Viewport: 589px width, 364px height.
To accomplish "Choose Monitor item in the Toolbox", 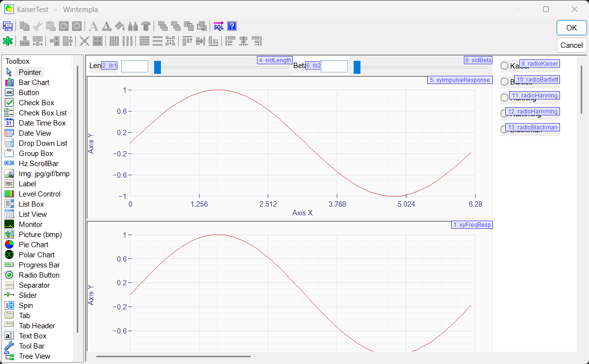I will (30, 224).
